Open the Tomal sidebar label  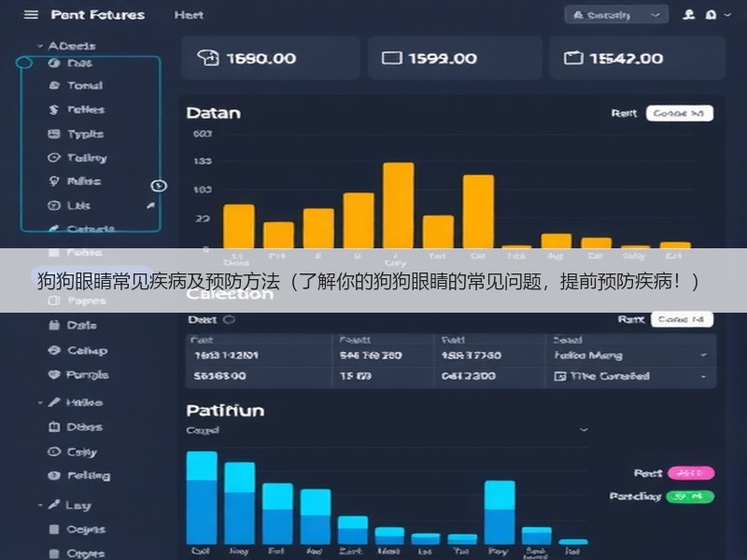point(85,86)
